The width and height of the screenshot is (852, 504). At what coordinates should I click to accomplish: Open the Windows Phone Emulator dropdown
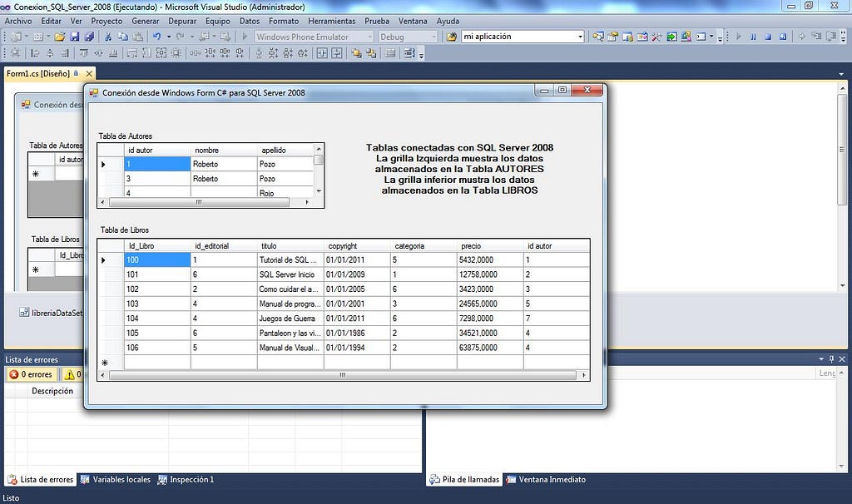(x=369, y=37)
